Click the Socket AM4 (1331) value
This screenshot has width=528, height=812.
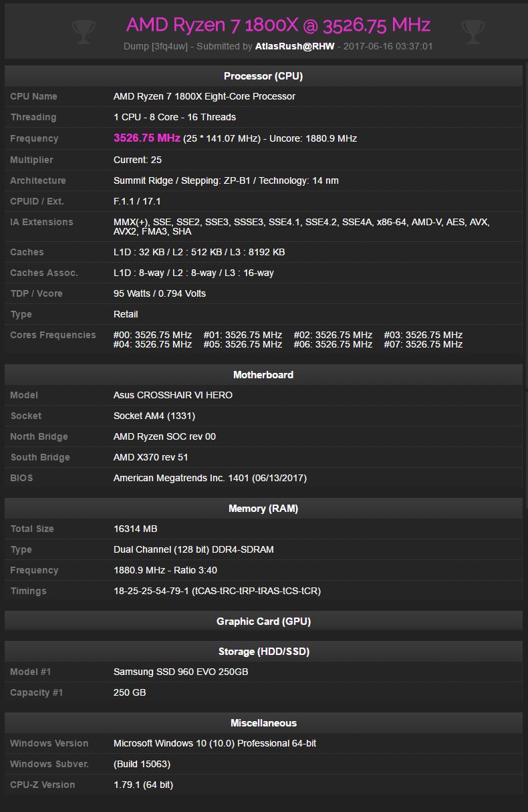[x=154, y=416]
